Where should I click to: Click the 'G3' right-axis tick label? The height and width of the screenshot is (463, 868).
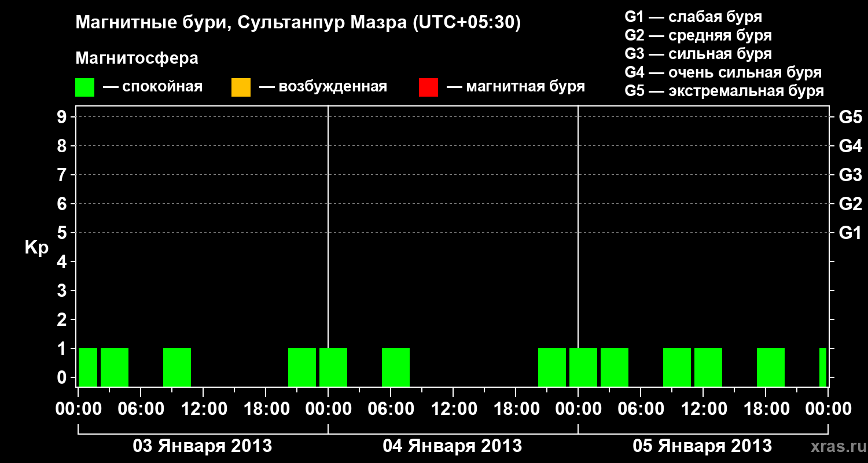point(850,175)
